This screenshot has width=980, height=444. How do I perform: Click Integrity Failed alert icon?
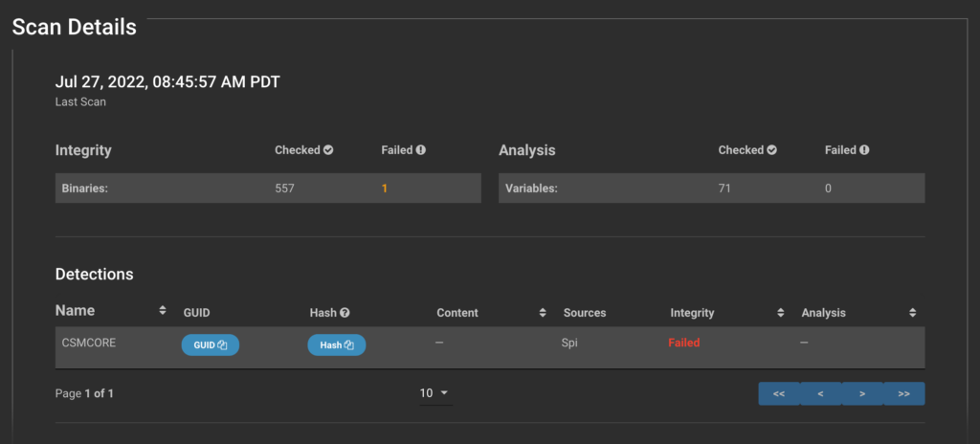(421, 150)
